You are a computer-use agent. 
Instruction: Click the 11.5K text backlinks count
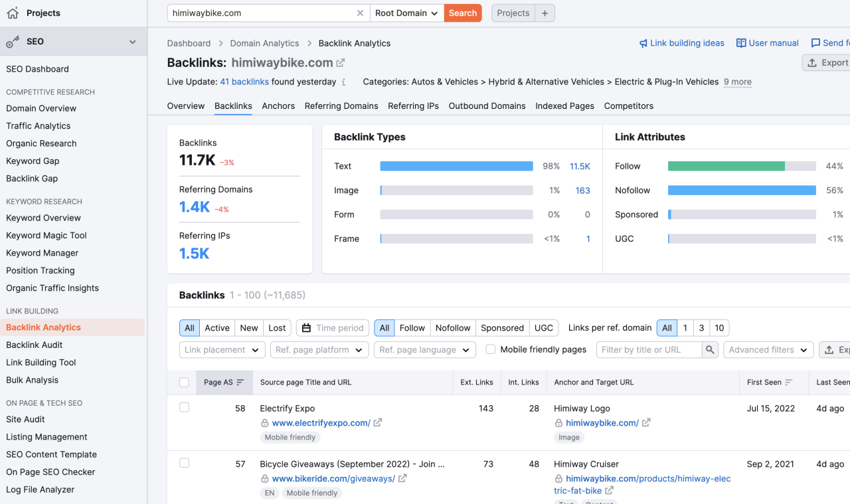580,167
